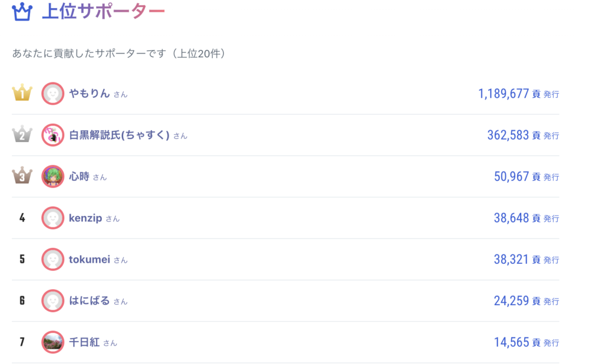Open 心時's green-haired avatar
The height and width of the screenshot is (364, 603).
pos(52,176)
